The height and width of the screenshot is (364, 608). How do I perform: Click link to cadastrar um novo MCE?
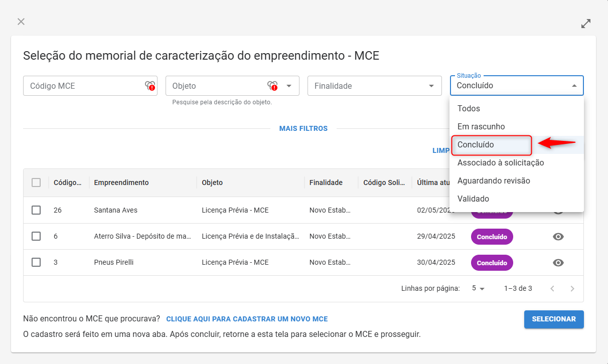(247, 319)
